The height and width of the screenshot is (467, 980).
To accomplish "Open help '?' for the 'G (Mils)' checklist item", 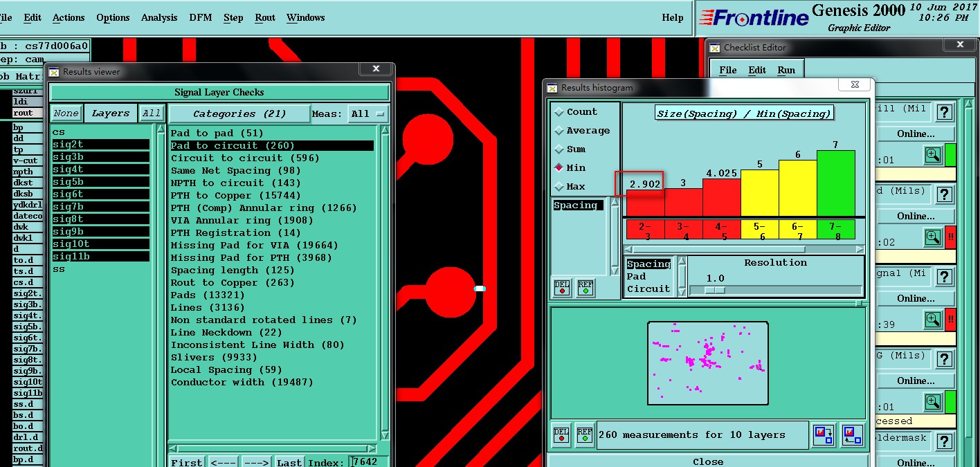I will point(943,359).
